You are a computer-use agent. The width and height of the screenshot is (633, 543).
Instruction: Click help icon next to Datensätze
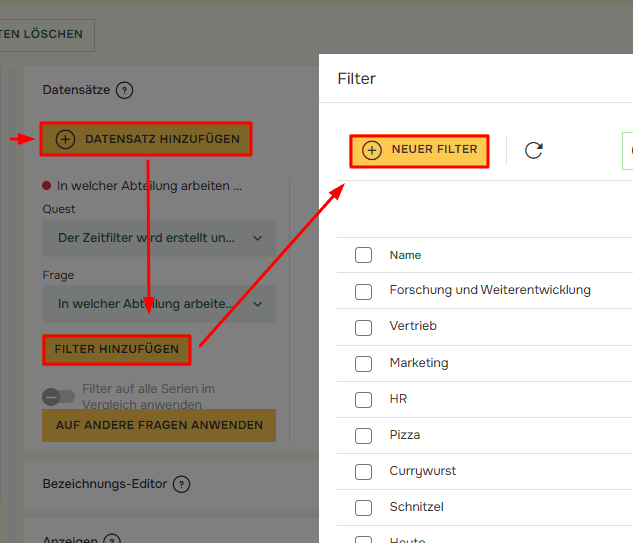124,90
